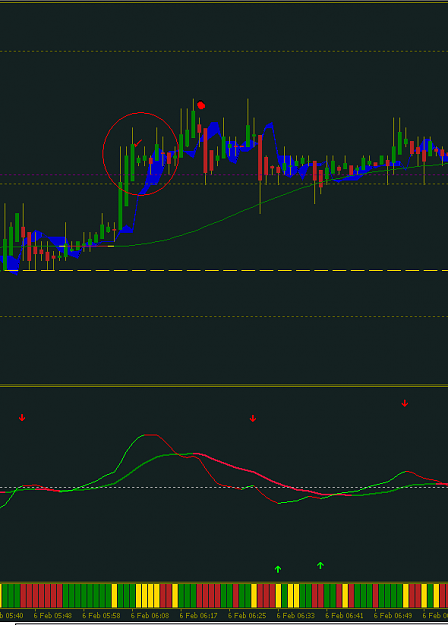Click the '6 Feb 06:49' time label
This screenshot has height=625, width=448.
coord(393,615)
